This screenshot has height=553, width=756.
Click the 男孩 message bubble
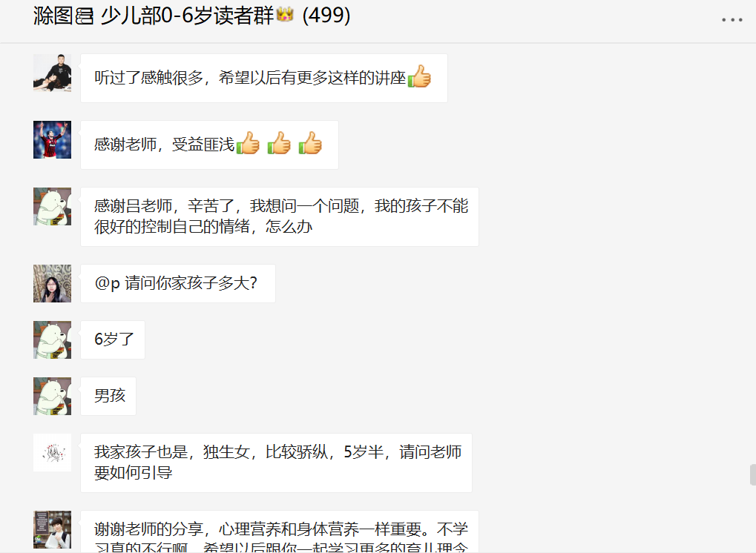[x=108, y=396]
